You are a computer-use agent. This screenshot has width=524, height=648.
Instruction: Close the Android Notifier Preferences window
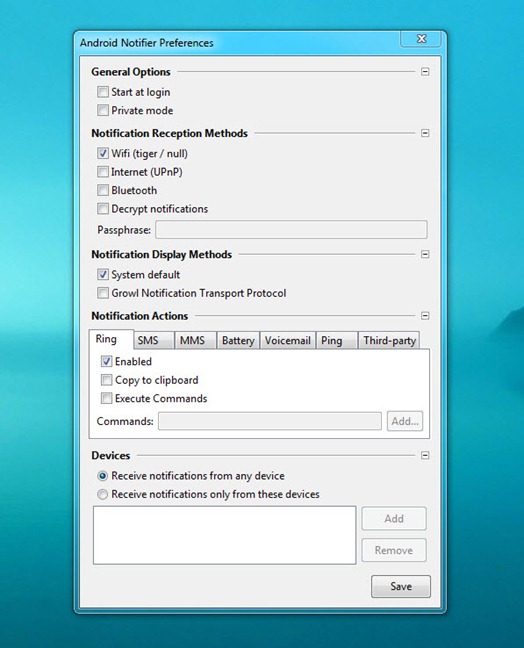pos(421,39)
